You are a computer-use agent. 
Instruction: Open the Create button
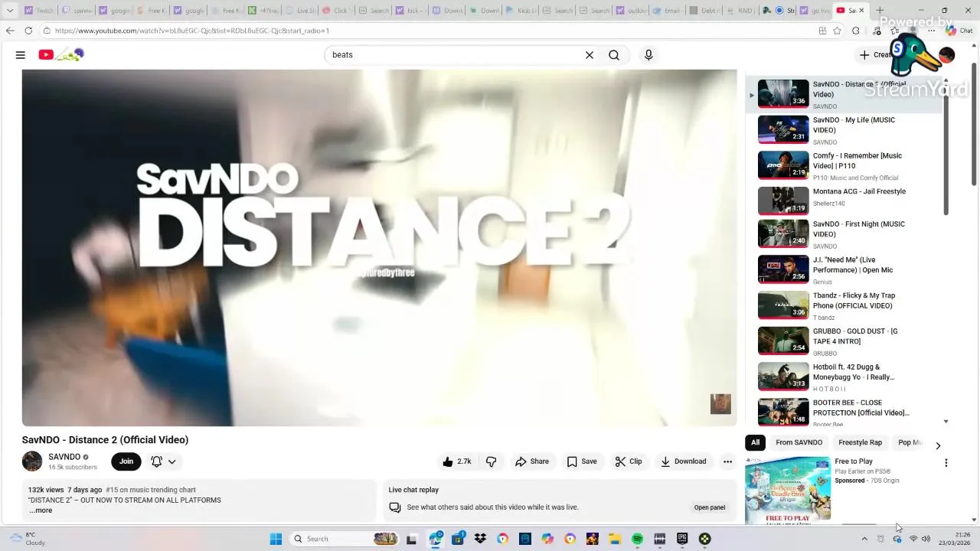(x=877, y=55)
